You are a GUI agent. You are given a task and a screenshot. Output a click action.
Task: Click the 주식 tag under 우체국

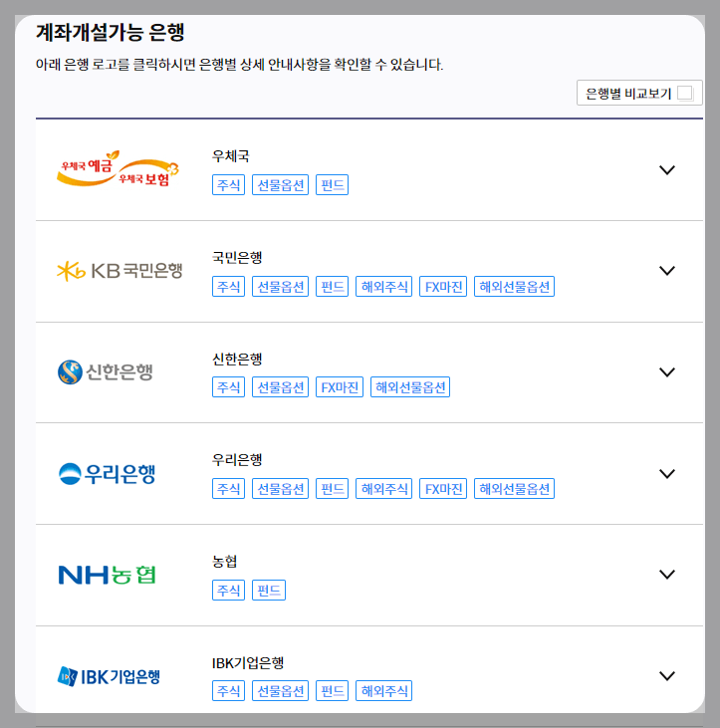tap(228, 185)
